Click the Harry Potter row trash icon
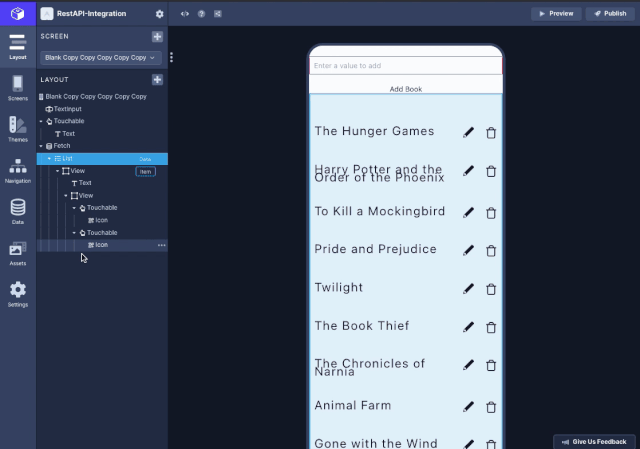This screenshot has width=640, height=449. coord(491,171)
